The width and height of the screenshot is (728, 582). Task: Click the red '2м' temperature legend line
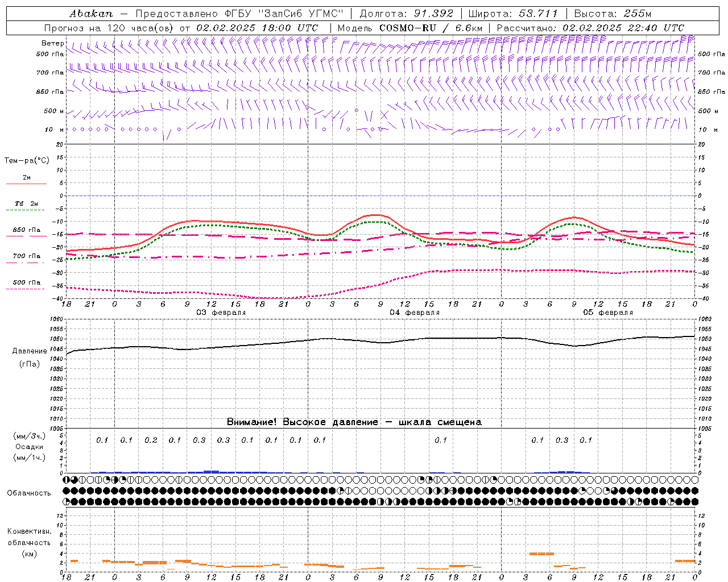26,184
